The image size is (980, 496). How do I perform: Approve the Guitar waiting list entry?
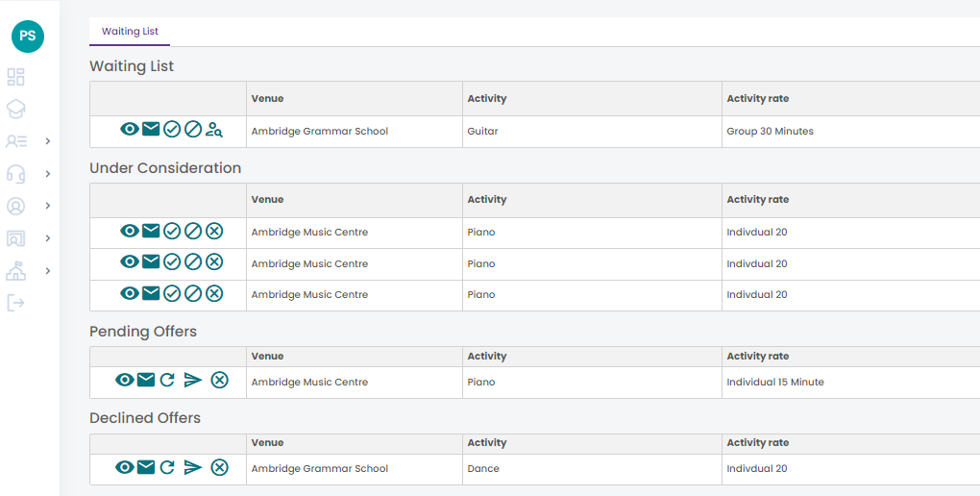(172, 130)
